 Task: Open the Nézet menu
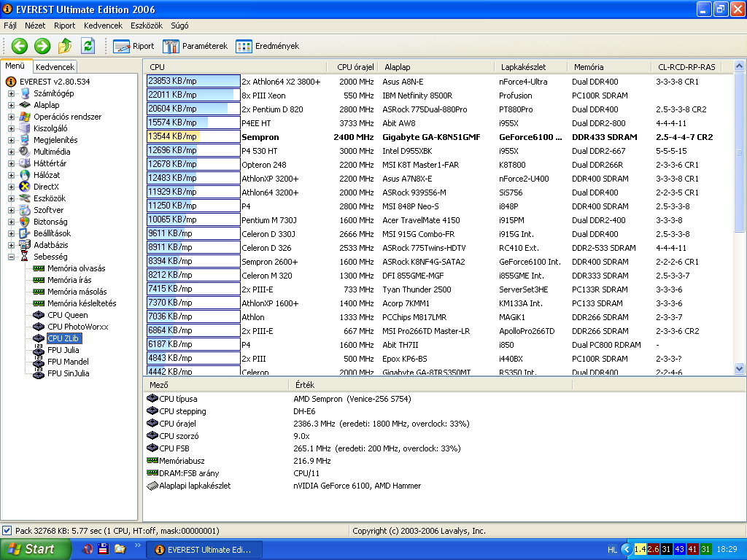pyautogui.click(x=35, y=26)
